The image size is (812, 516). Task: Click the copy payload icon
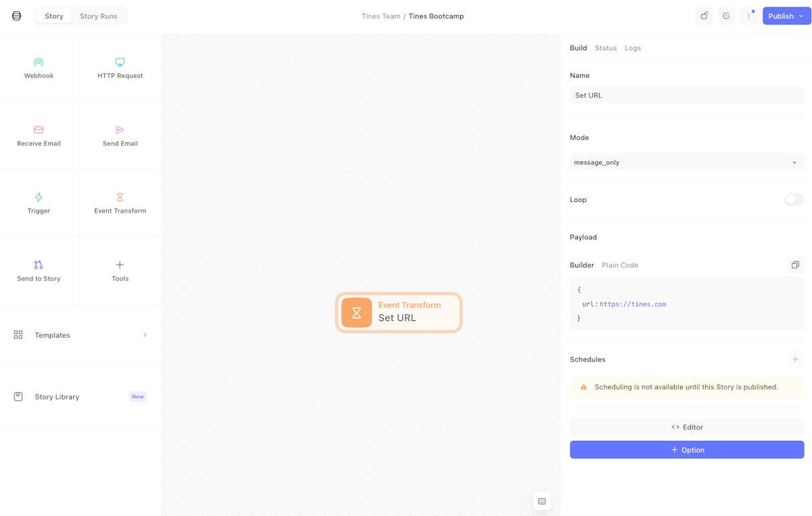[x=795, y=265]
